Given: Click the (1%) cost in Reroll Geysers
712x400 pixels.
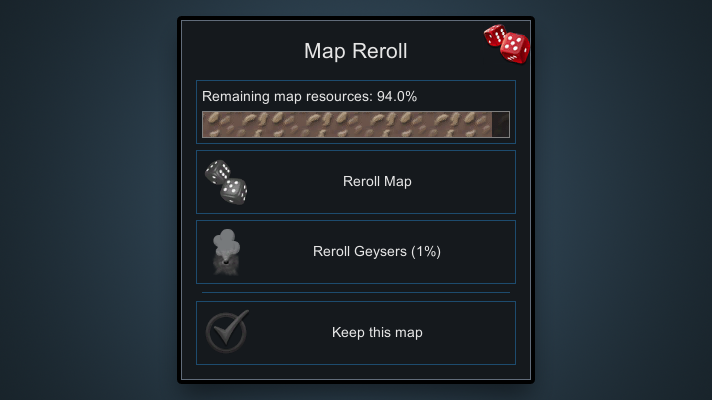Looking at the screenshot, I should 425,252.
